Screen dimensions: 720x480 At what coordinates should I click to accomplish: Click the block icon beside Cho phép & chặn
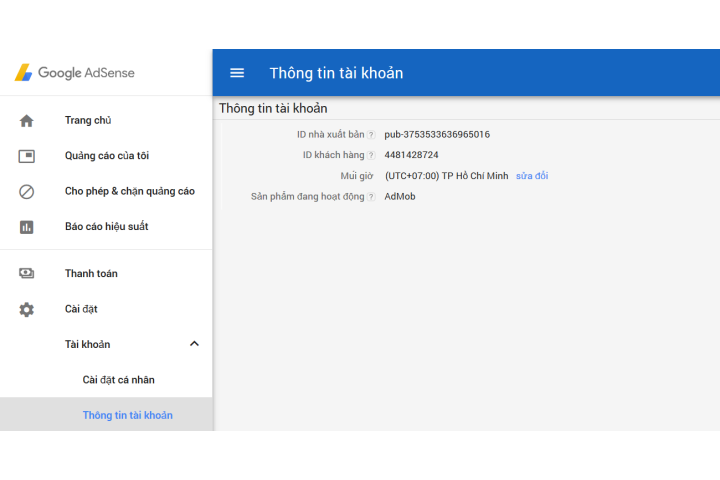(x=27, y=192)
